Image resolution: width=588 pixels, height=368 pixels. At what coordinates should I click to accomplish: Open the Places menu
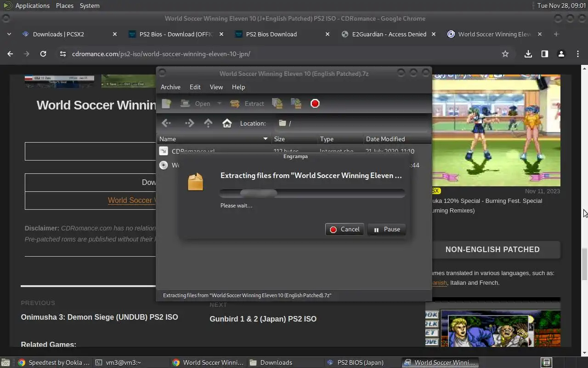click(65, 6)
